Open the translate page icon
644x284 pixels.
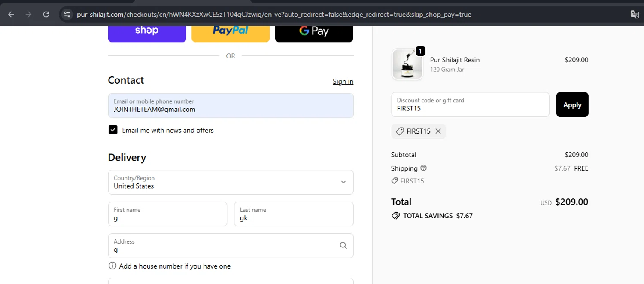pos(635,14)
